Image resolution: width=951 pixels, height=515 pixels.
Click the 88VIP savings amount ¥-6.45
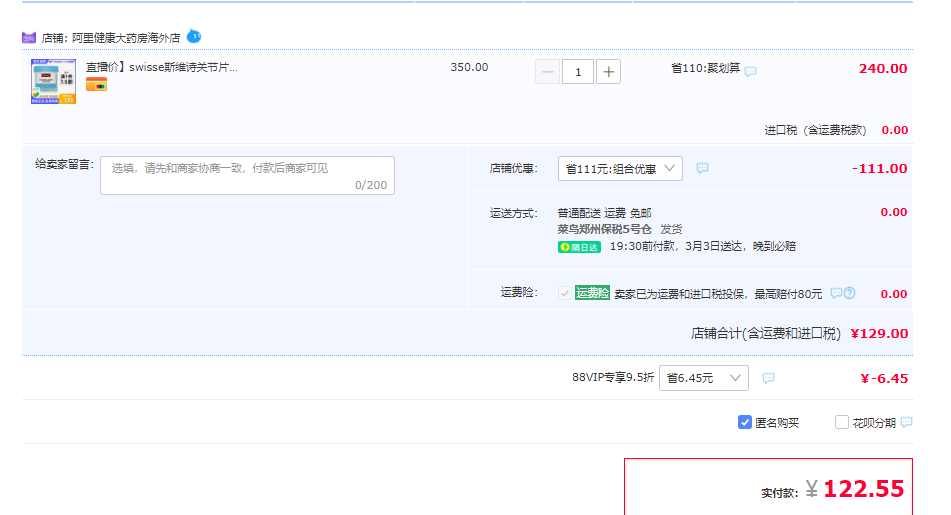pos(884,379)
